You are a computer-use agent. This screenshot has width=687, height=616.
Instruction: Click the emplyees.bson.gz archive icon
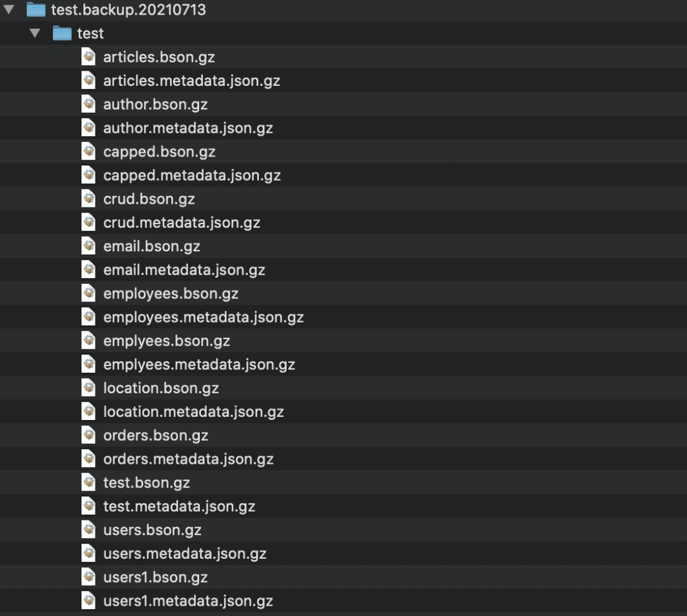tap(88, 340)
